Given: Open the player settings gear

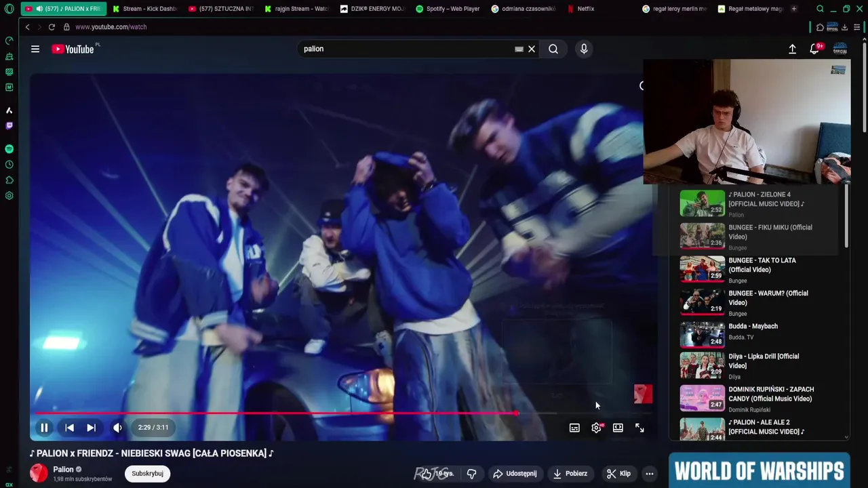Looking at the screenshot, I should tap(596, 428).
